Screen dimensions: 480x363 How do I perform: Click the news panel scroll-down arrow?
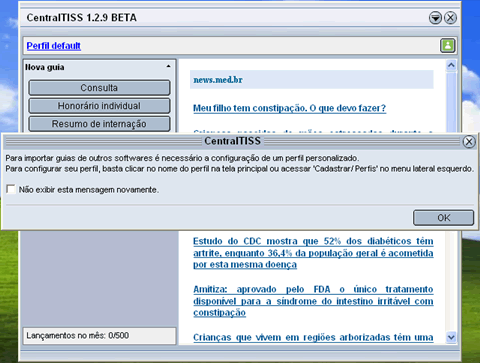(451, 337)
